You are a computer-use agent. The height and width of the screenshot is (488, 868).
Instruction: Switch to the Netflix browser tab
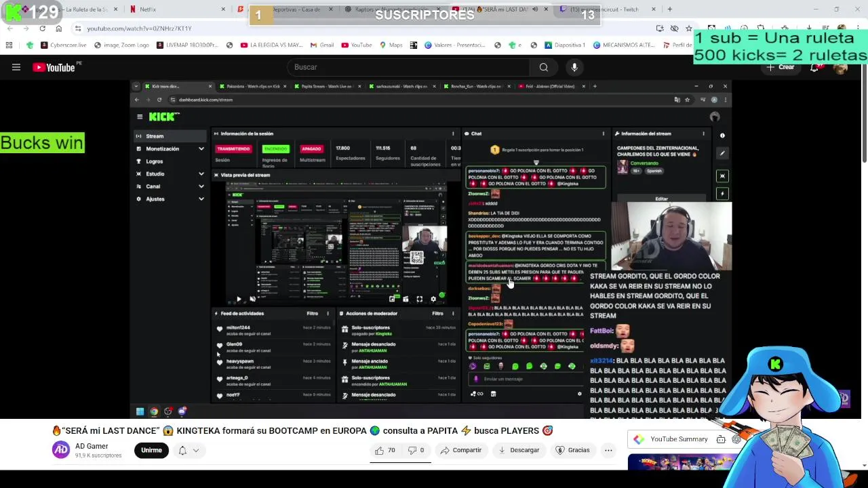pyautogui.click(x=176, y=9)
